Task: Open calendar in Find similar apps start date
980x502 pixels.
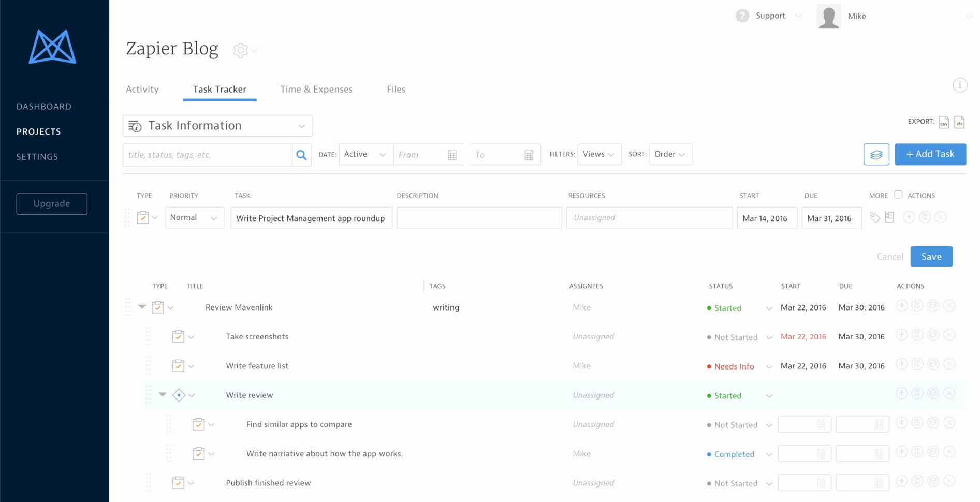Action: (x=821, y=425)
